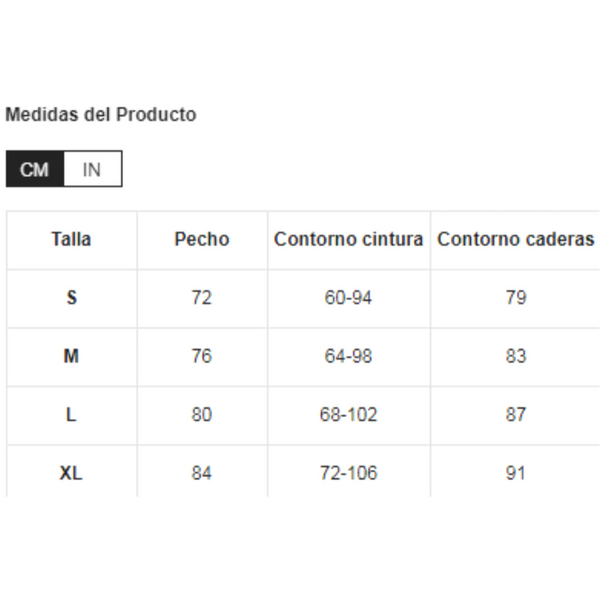
Task: Click the 60-94 waist value
Action: [348, 297]
